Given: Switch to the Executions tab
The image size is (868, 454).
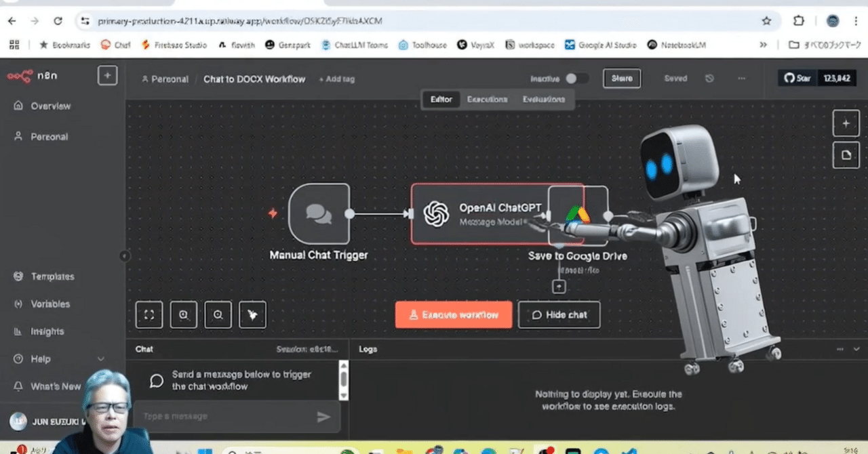Looking at the screenshot, I should point(487,99).
